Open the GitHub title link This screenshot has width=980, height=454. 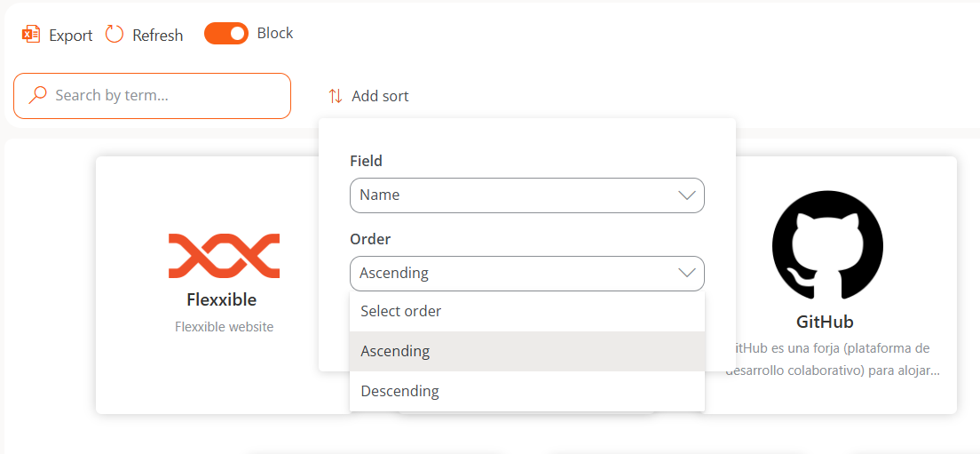point(825,322)
